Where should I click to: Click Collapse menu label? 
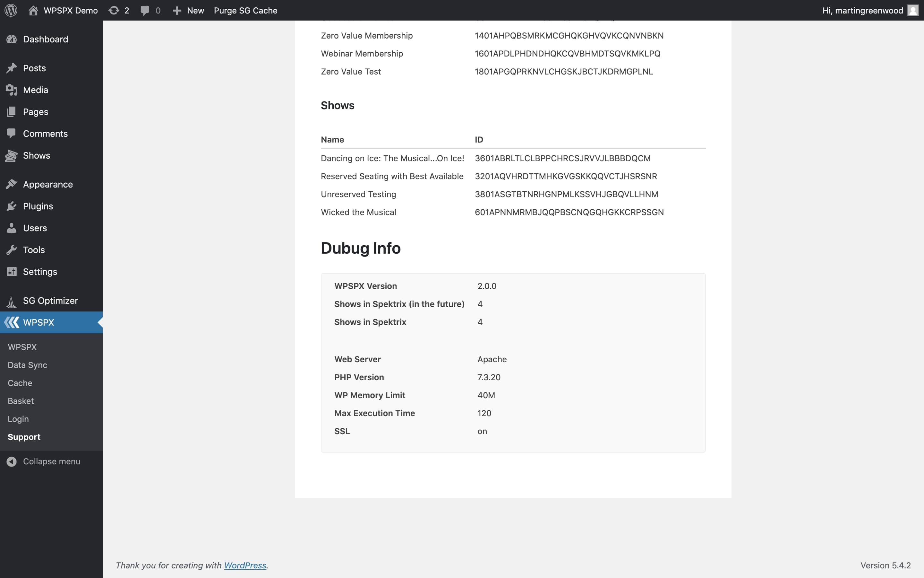pos(52,461)
